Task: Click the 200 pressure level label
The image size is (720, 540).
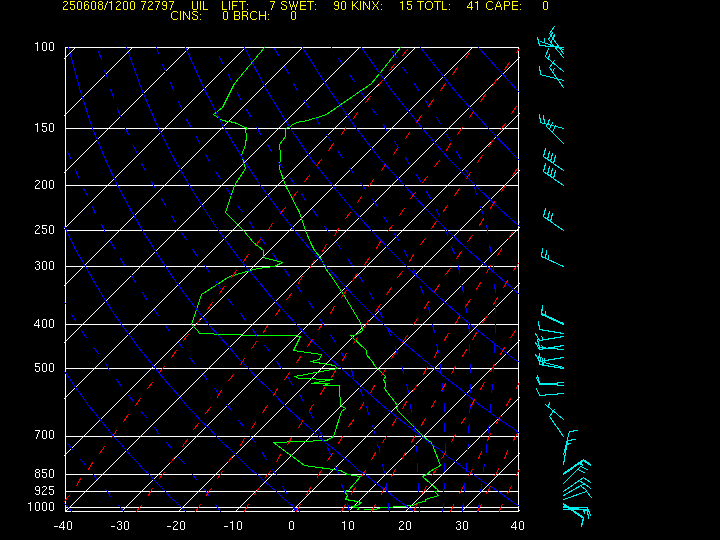Action: 45,185
